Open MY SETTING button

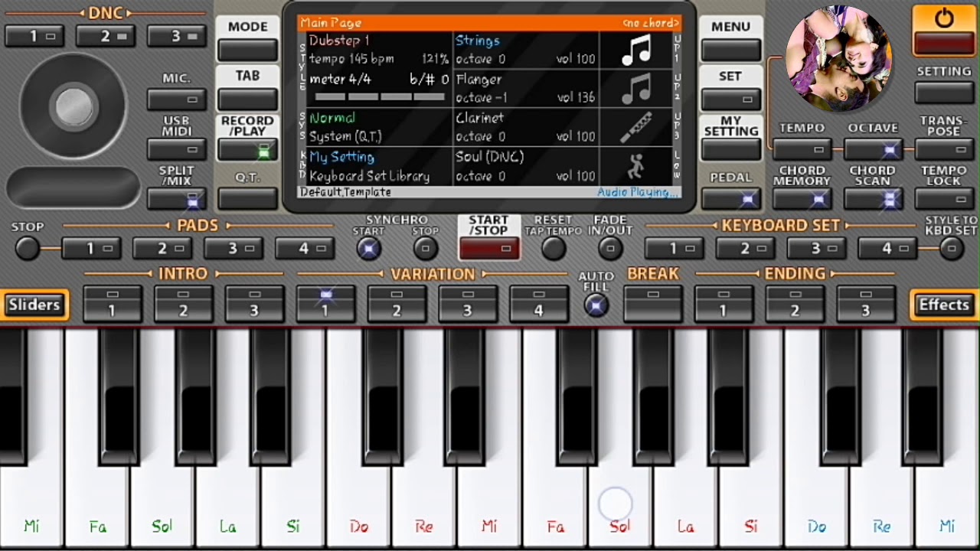coord(730,150)
